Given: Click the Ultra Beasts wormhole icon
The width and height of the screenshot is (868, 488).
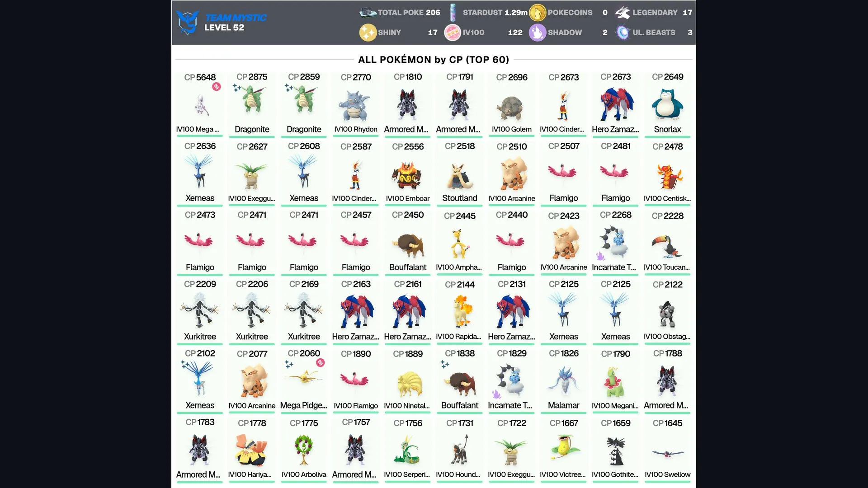Looking at the screenshot, I should click(x=623, y=33).
